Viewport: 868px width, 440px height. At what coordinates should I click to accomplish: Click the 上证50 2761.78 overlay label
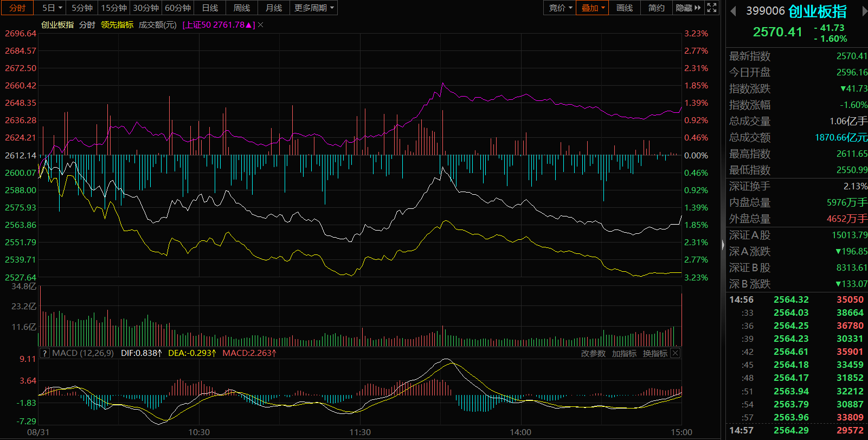point(218,25)
